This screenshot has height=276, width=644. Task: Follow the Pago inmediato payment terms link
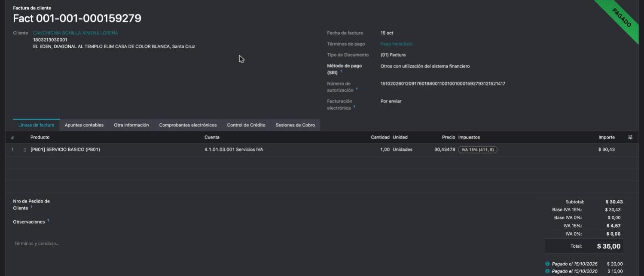[x=397, y=44]
